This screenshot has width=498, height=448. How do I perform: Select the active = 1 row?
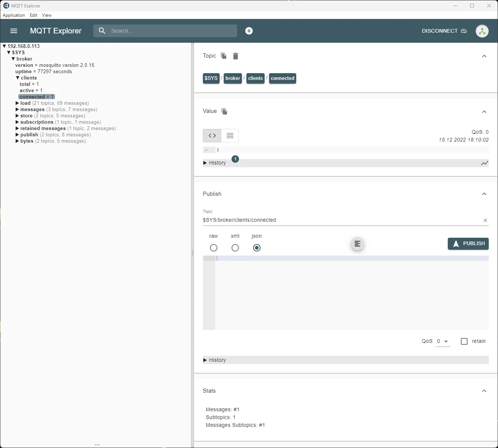pyautogui.click(x=31, y=90)
